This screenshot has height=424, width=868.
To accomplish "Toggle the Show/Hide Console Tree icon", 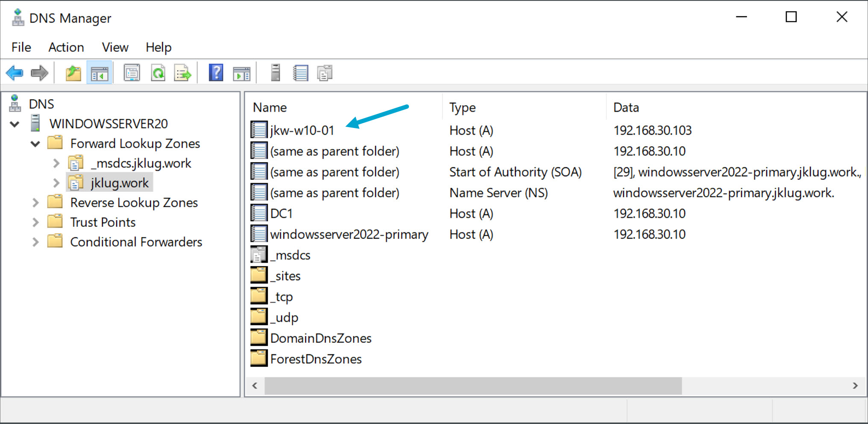I will [x=99, y=72].
